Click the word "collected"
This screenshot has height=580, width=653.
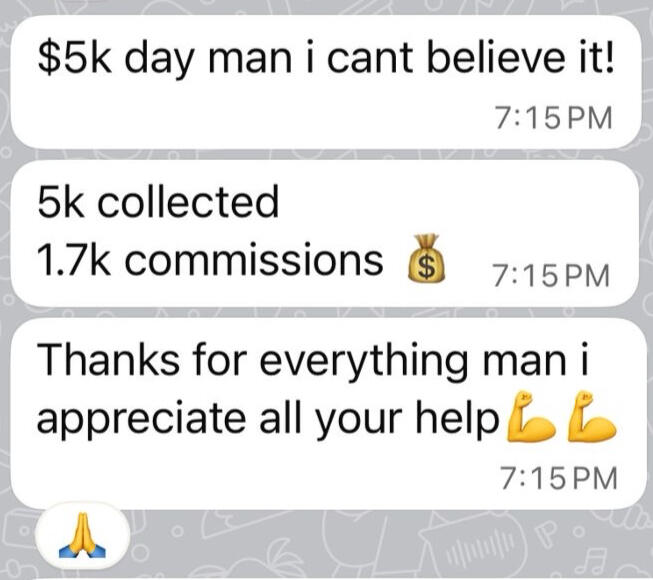pos(188,202)
